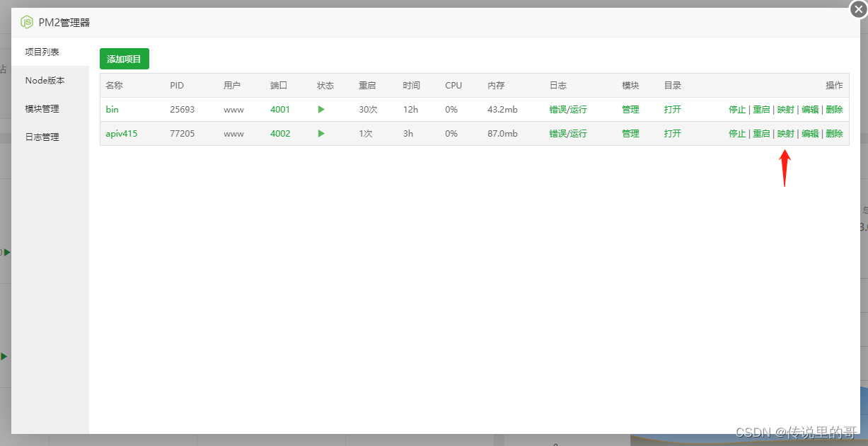Restart the bin project via 重启
Image resolution: width=868 pixels, height=446 pixels.
761,110
